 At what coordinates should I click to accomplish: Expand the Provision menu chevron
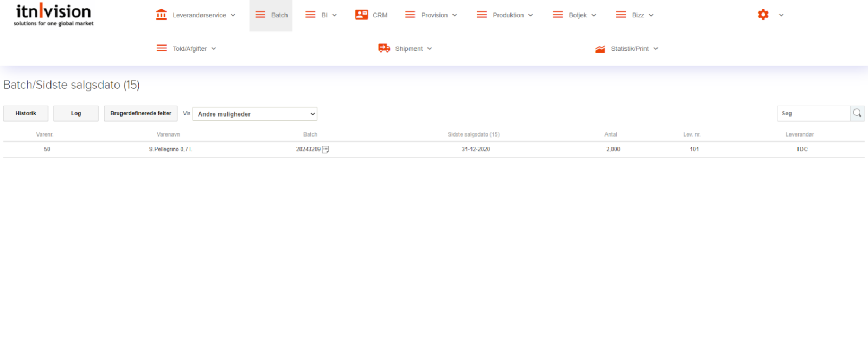pos(455,15)
